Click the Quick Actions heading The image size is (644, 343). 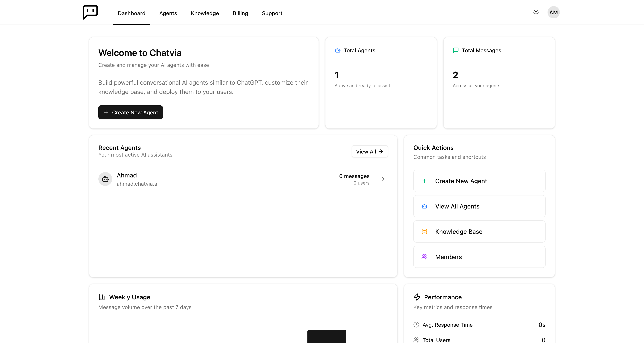coord(433,148)
